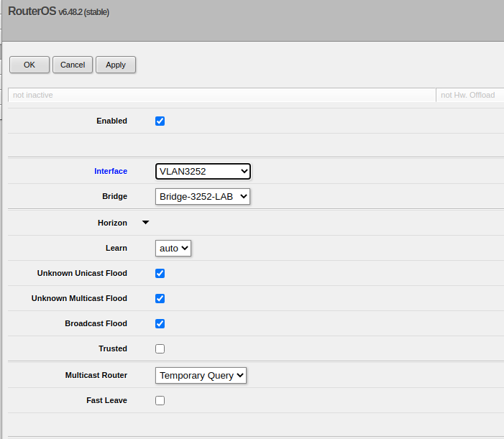The image size is (504, 439).
Task: Apply the bridge port settings
Action: tap(116, 65)
